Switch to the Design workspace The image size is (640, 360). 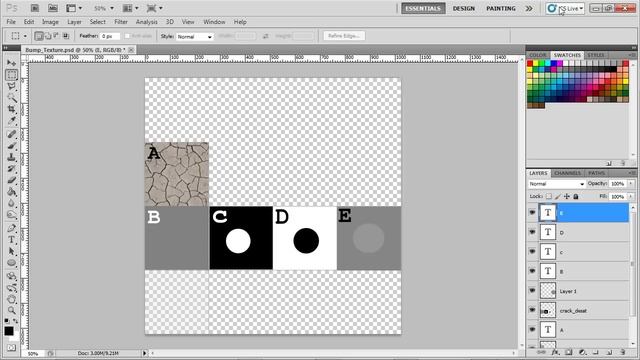point(464,8)
